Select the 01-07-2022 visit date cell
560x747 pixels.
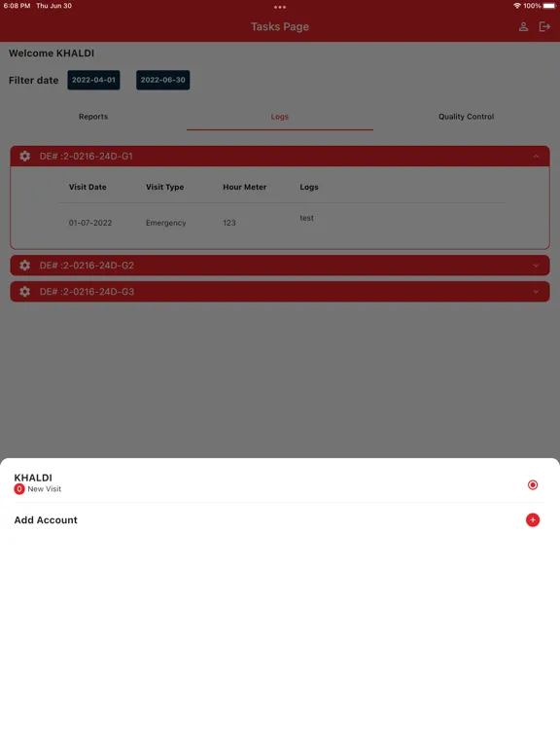(90, 223)
